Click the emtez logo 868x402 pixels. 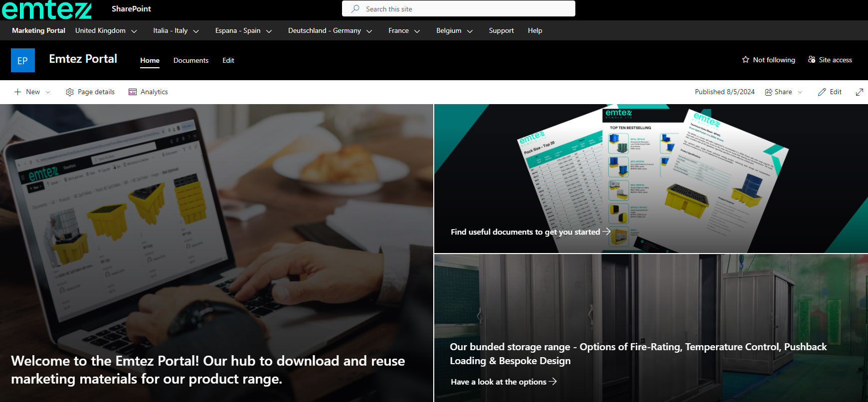click(x=46, y=9)
